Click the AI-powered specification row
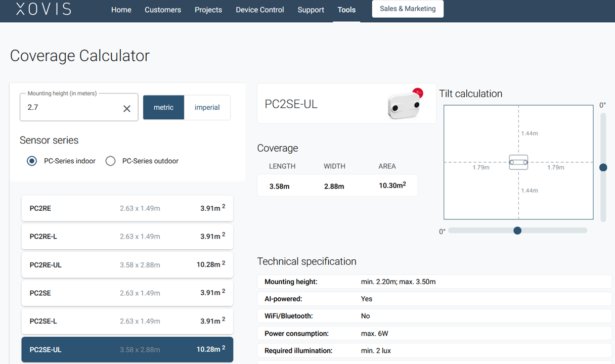Viewport: 615px width, 364px height. (434, 299)
